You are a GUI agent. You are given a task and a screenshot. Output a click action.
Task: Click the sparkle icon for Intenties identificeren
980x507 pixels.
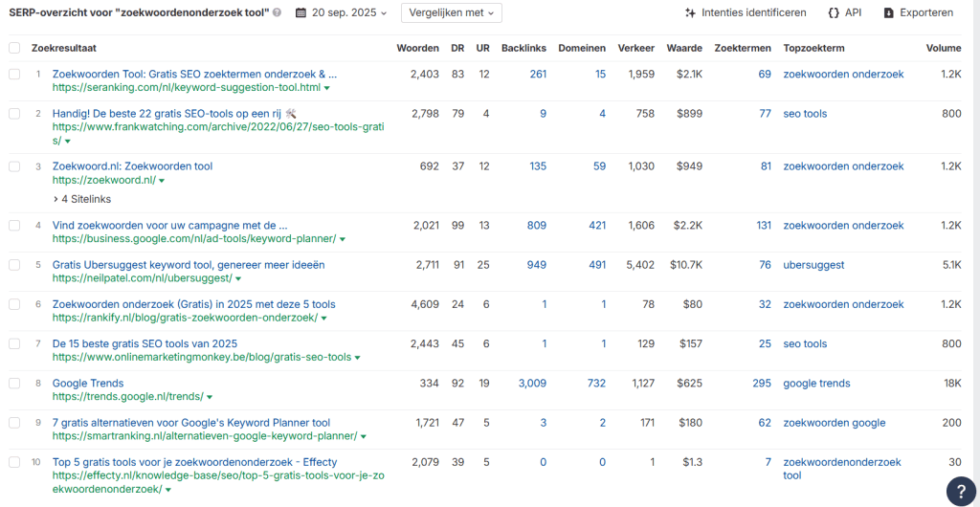[690, 13]
